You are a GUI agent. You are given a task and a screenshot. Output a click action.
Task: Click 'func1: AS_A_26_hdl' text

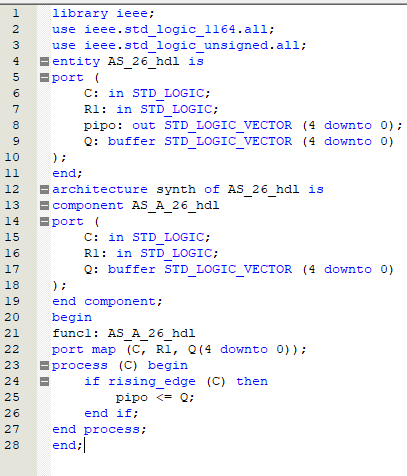pos(124,334)
